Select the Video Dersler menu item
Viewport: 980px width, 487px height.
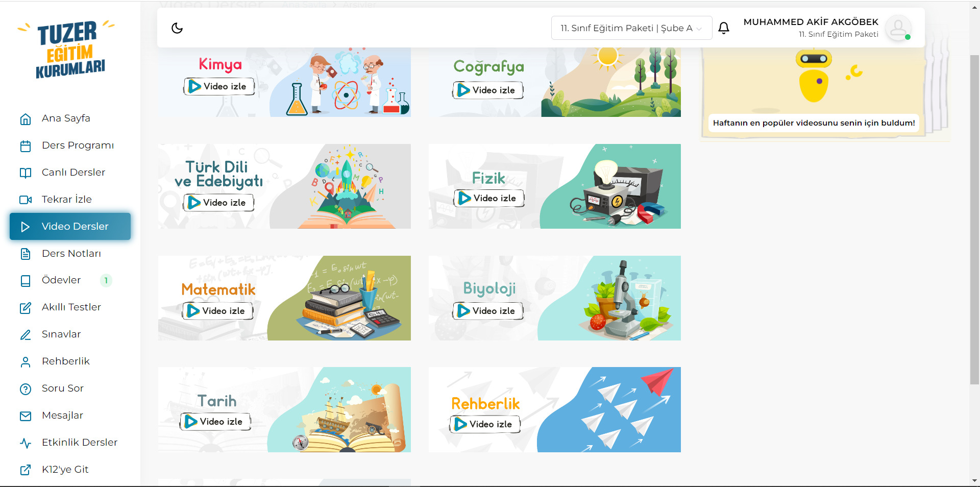pyautogui.click(x=70, y=226)
